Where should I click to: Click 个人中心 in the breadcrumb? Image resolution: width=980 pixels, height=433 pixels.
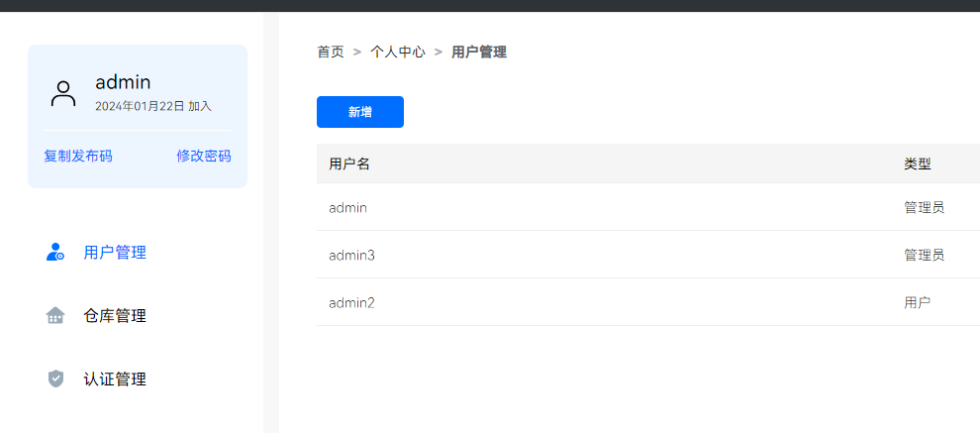point(398,52)
